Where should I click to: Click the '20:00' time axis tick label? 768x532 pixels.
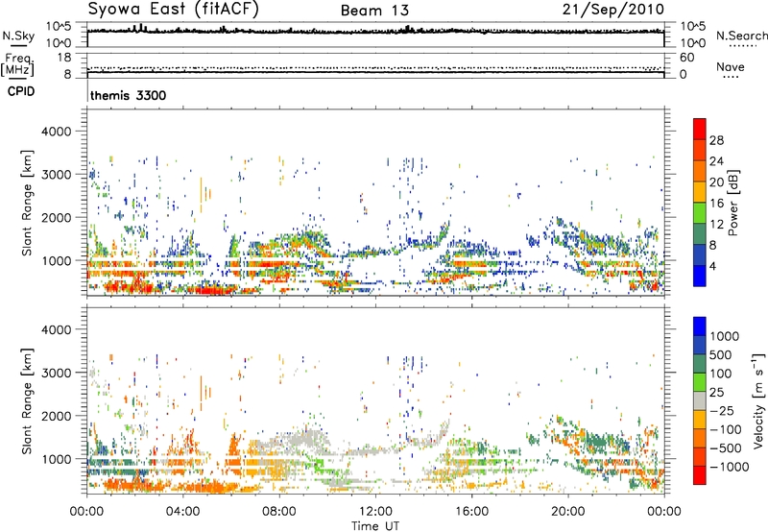(x=567, y=512)
